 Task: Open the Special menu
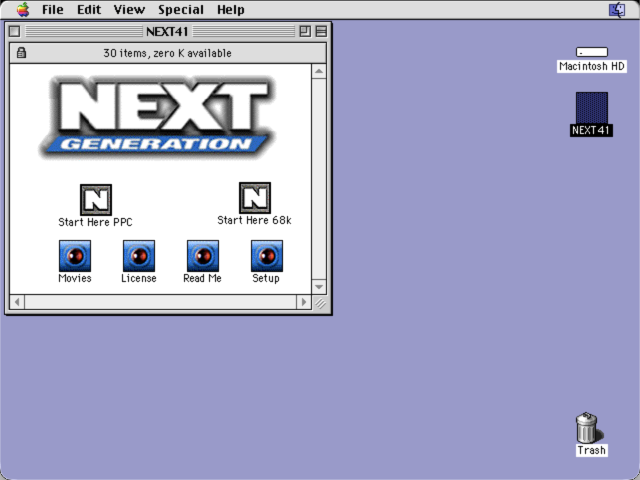pyautogui.click(x=181, y=9)
